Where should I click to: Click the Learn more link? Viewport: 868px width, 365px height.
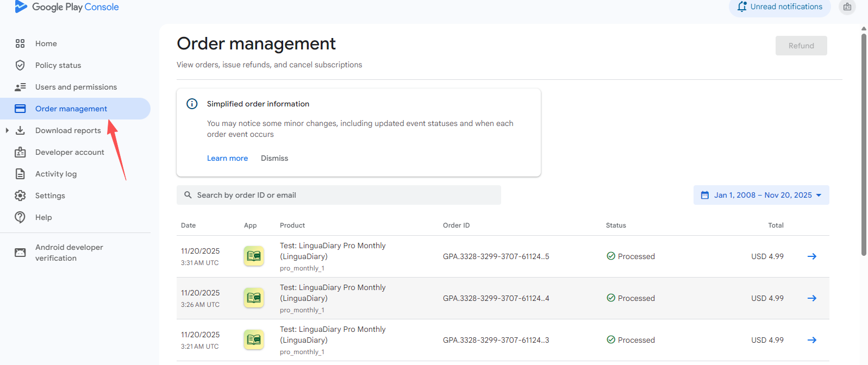tap(227, 158)
